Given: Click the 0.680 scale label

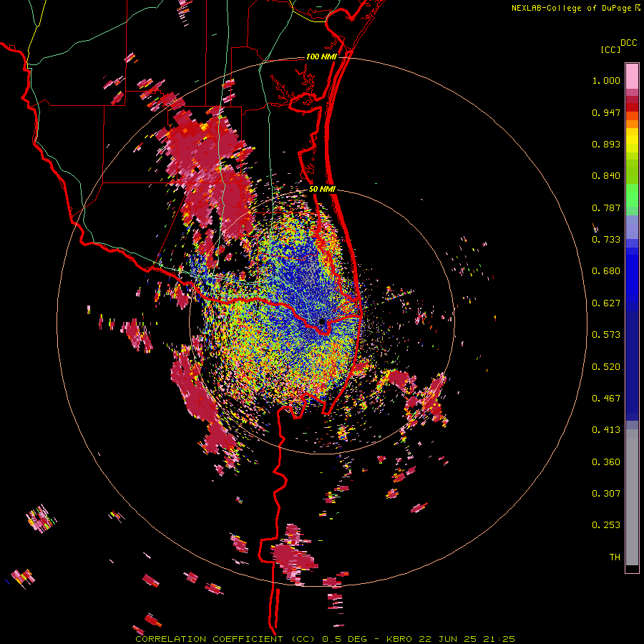Looking at the screenshot, I should [606, 271].
